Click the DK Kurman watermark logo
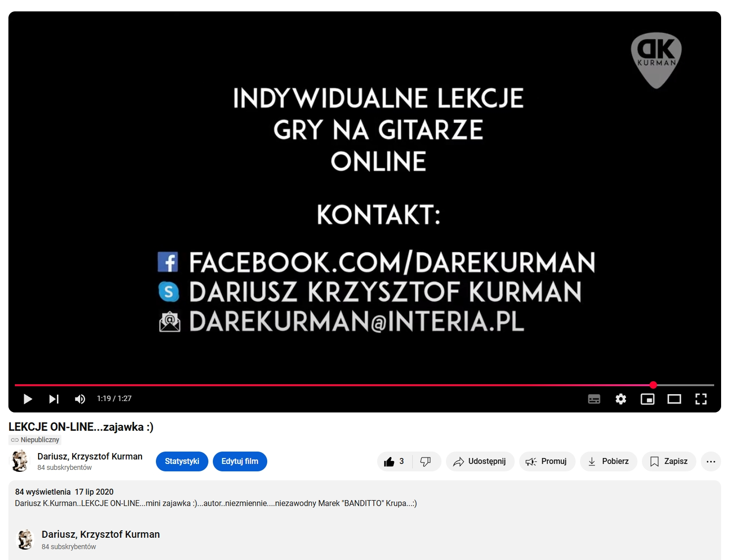 tap(656, 60)
